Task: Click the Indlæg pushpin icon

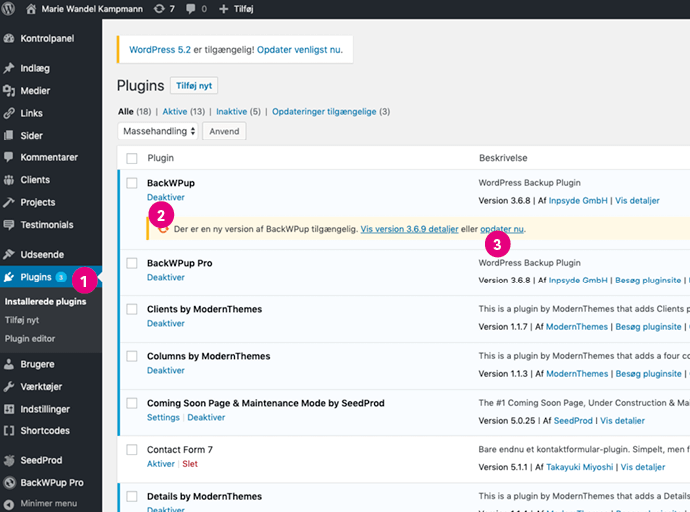Action: pos(9,68)
